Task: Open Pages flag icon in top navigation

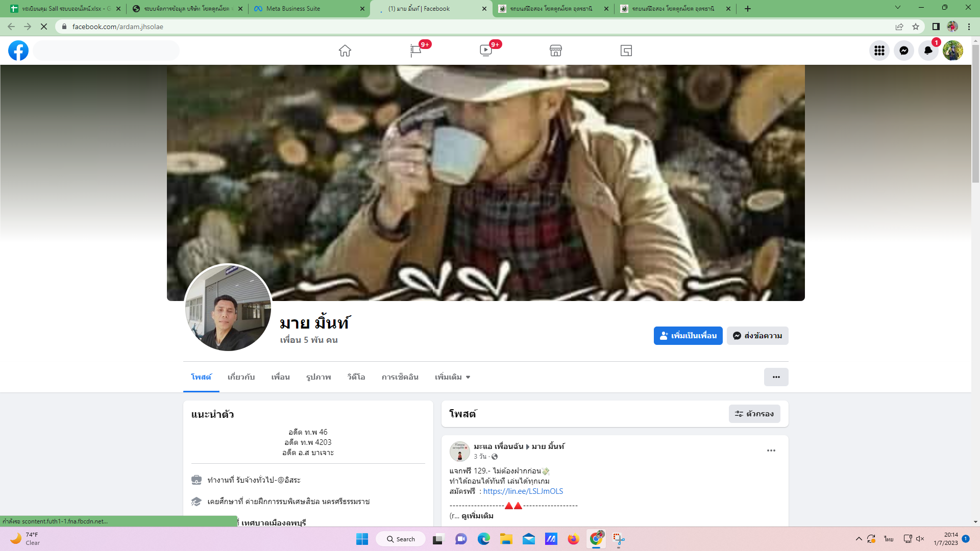Action: click(415, 51)
